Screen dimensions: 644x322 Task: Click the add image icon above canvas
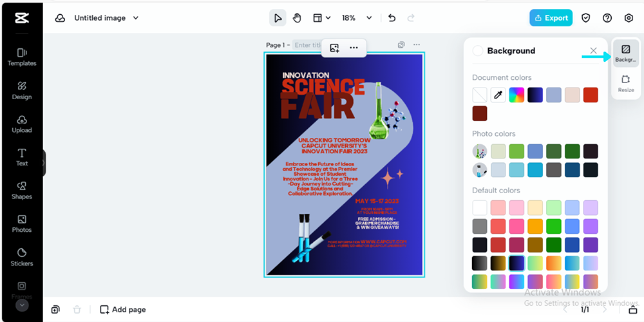(x=334, y=48)
